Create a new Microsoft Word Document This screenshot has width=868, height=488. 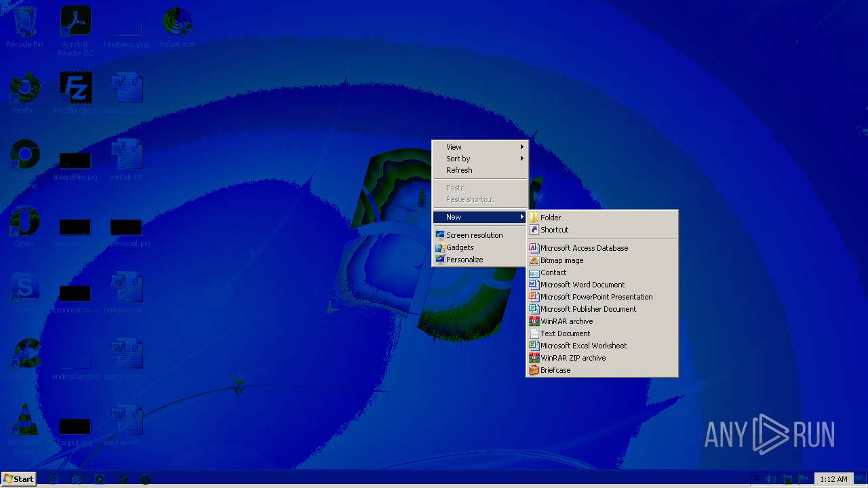(x=602, y=285)
